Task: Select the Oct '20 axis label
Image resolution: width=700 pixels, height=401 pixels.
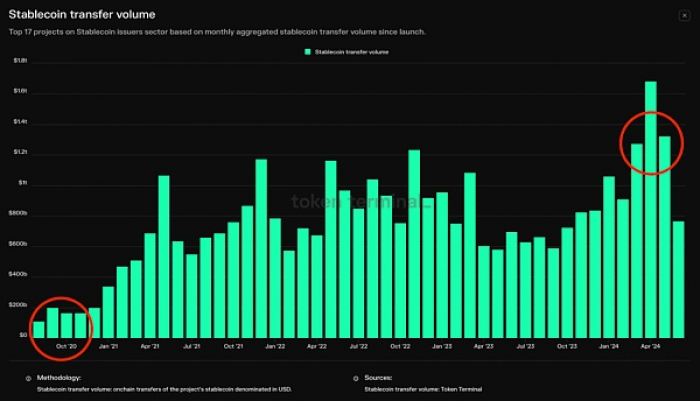Action: pyautogui.click(x=67, y=346)
